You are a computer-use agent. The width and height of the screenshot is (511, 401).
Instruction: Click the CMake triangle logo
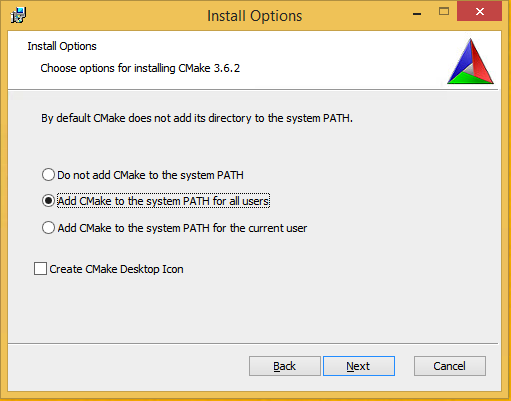(x=470, y=61)
